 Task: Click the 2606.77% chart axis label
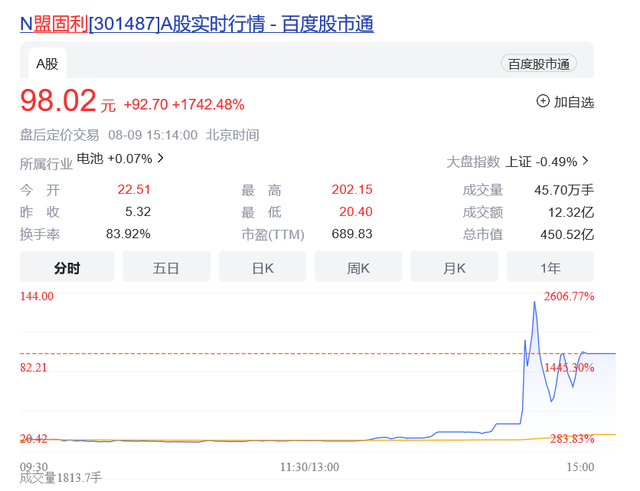point(569,296)
